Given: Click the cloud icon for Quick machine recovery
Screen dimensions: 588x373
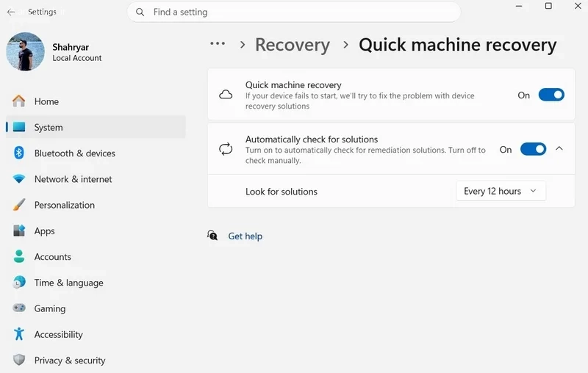Looking at the screenshot, I should 226,95.
